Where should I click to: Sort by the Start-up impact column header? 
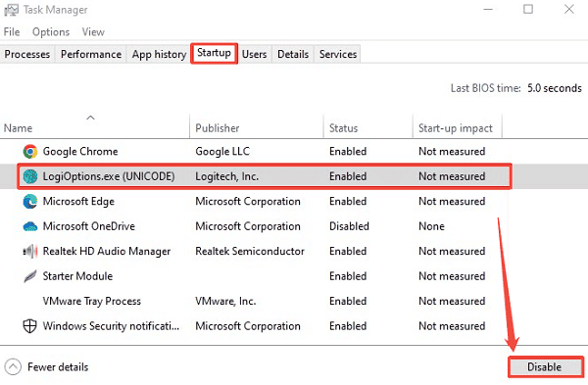pos(456,128)
